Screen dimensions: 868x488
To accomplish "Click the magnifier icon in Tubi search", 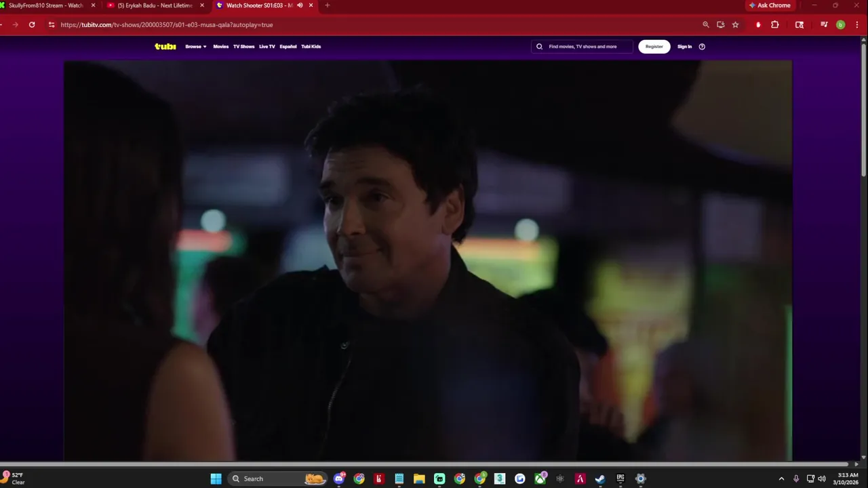I will [540, 47].
